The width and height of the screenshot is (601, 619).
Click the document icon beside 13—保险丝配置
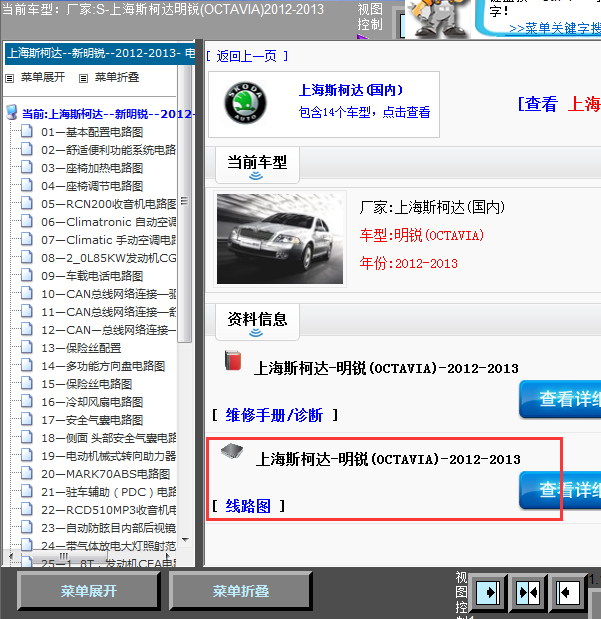click(27, 347)
